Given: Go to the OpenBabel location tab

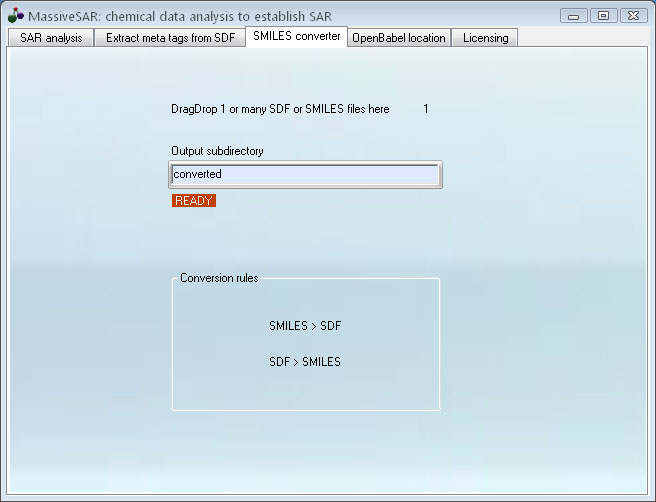Looking at the screenshot, I should point(398,38).
